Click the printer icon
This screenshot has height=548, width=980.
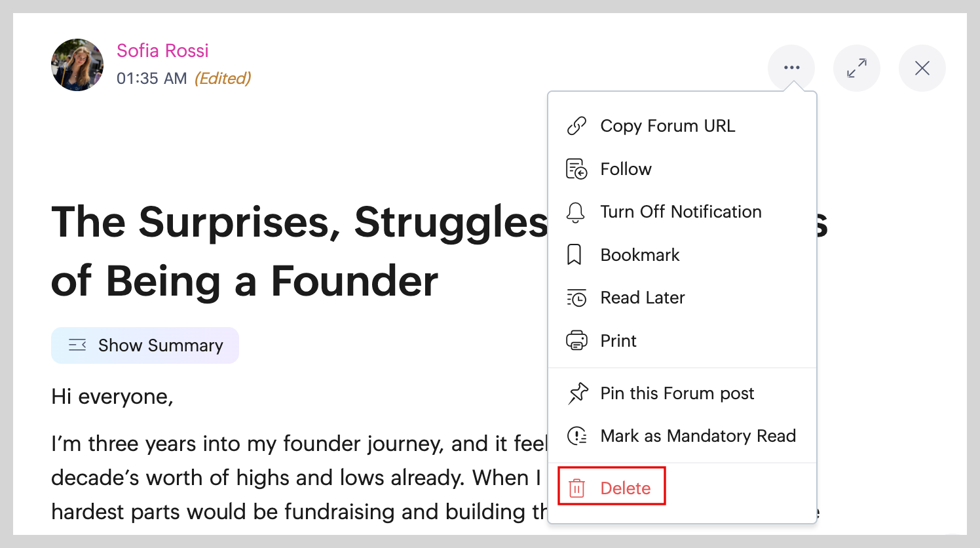[x=576, y=341]
